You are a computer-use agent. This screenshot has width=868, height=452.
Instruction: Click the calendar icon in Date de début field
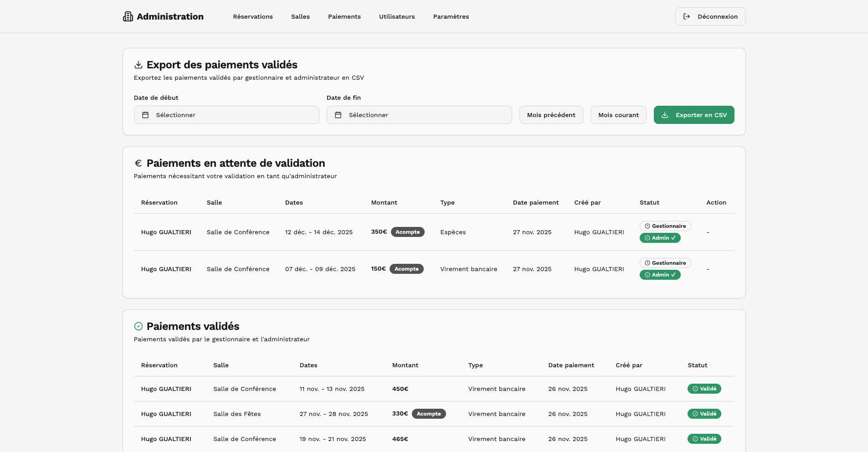point(146,115)
